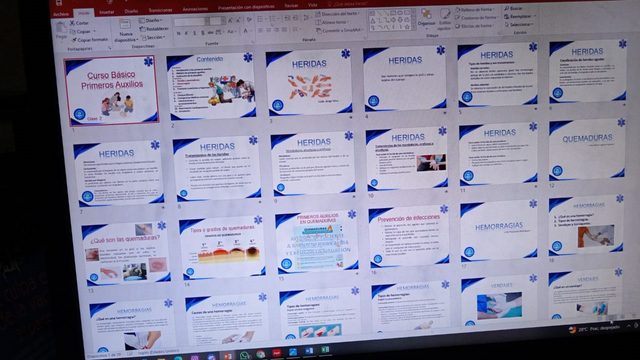Select Tipos o grados de quemaduras slide
The height and width of the screenshot is (360, 640).
click(x=222, y=248)
